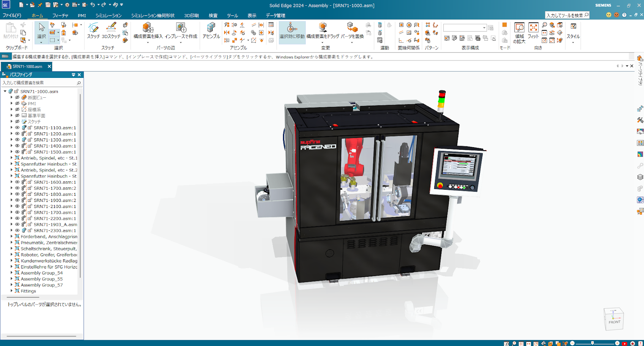Viewport: 644px width, 346px height.
Task: Toggle visibility of SRN71-1500.asm:1
Action: coord(17,152)
